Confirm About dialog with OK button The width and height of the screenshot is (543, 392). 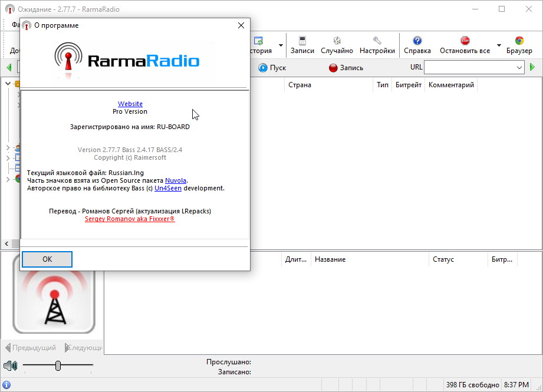tap(47, 259)
